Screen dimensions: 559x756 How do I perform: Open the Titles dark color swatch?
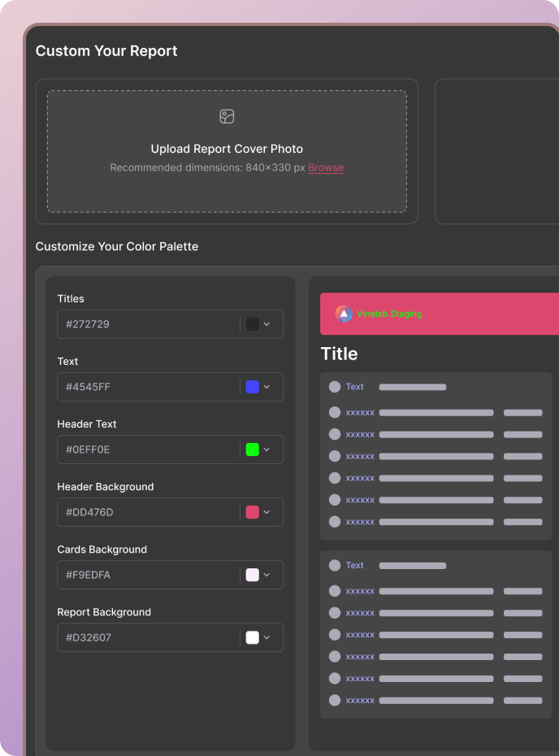[253, 324]
